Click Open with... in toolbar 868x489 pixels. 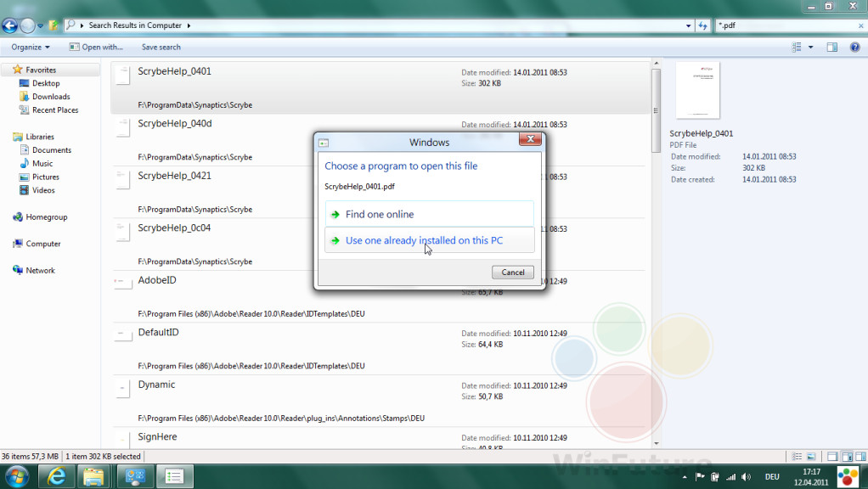coord(96,47)
